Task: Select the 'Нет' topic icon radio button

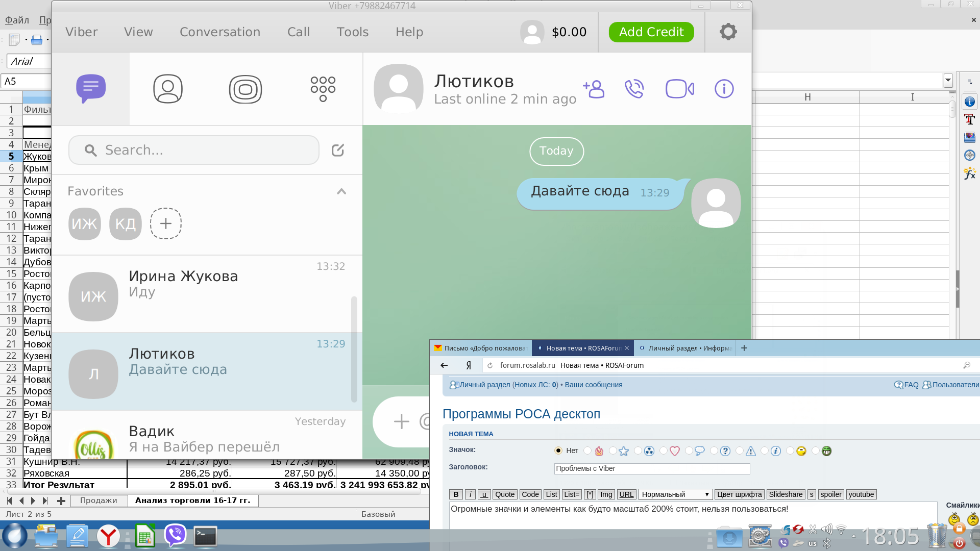Action: pos(558,450)
